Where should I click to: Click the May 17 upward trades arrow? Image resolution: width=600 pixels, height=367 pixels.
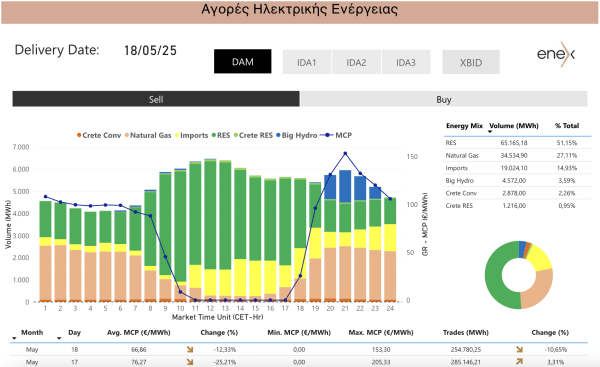(x=519, y=362)
